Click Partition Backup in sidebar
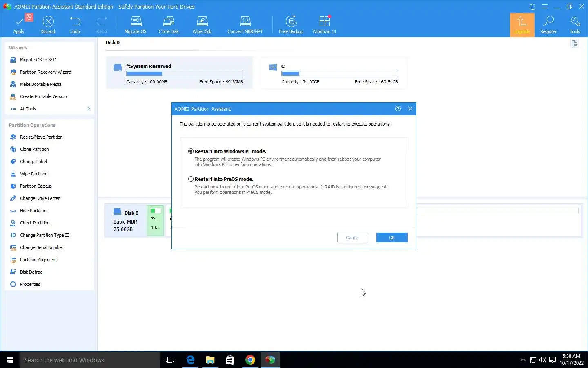 (36, 186)
